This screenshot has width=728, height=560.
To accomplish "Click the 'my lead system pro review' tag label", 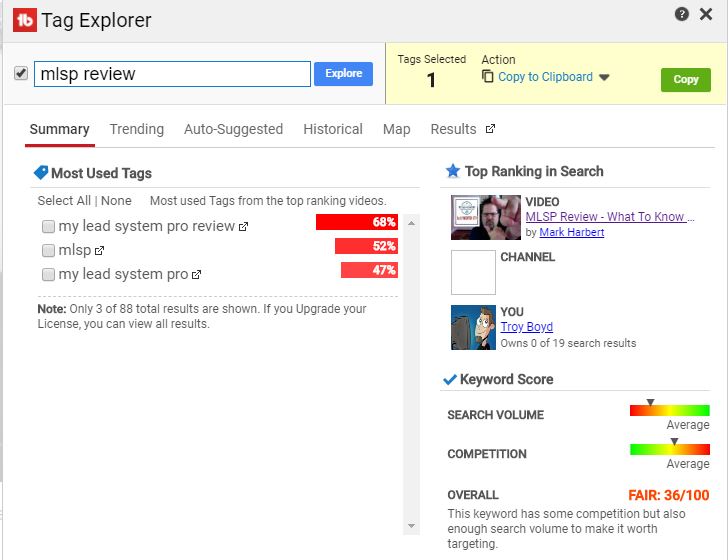I will (x=147, y=226).
